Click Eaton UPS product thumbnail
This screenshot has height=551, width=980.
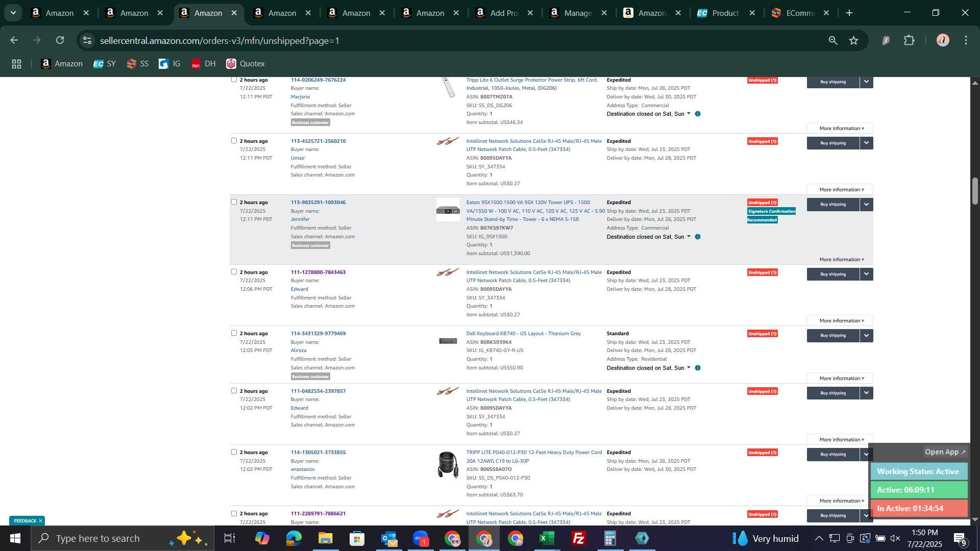[x=448, y=210]
